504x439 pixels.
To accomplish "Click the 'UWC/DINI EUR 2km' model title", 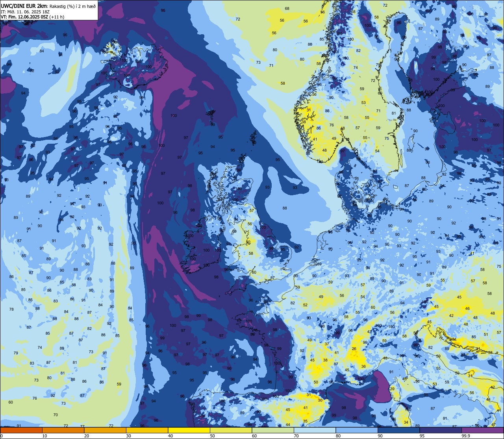I will tap(24, 6).
